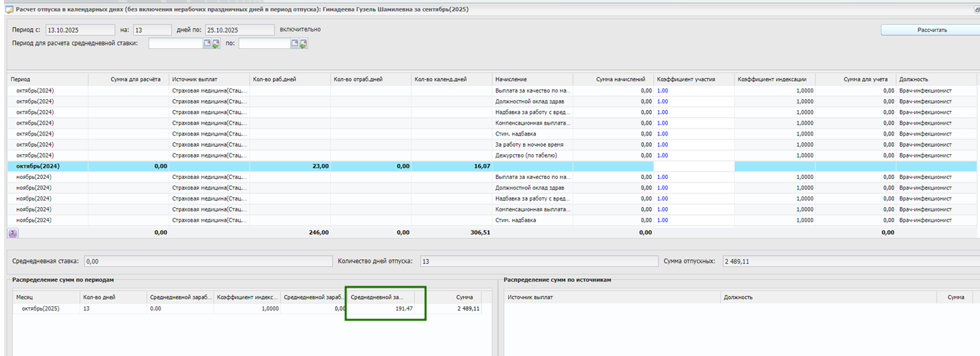
Task: Click the 'дней по' end date field
Action: (x=240, y=29)
